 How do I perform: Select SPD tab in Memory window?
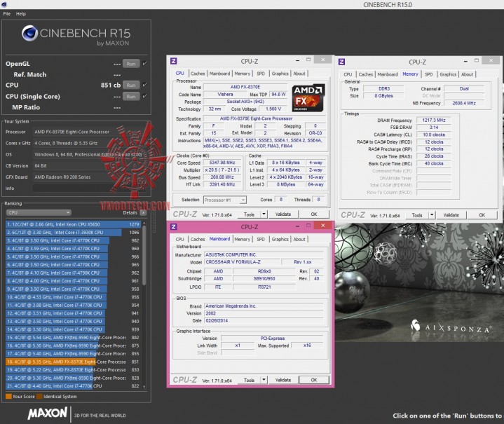[x=429, y=74]
